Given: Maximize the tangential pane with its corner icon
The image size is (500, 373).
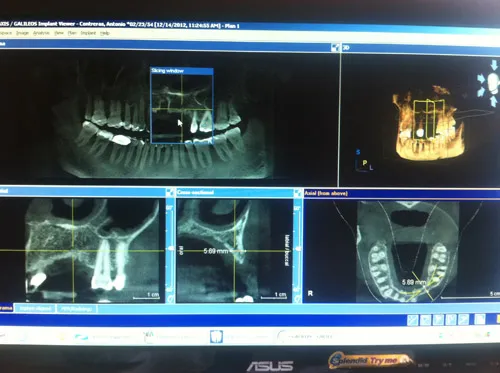Looking at the screenshot, I should point(170,192).
